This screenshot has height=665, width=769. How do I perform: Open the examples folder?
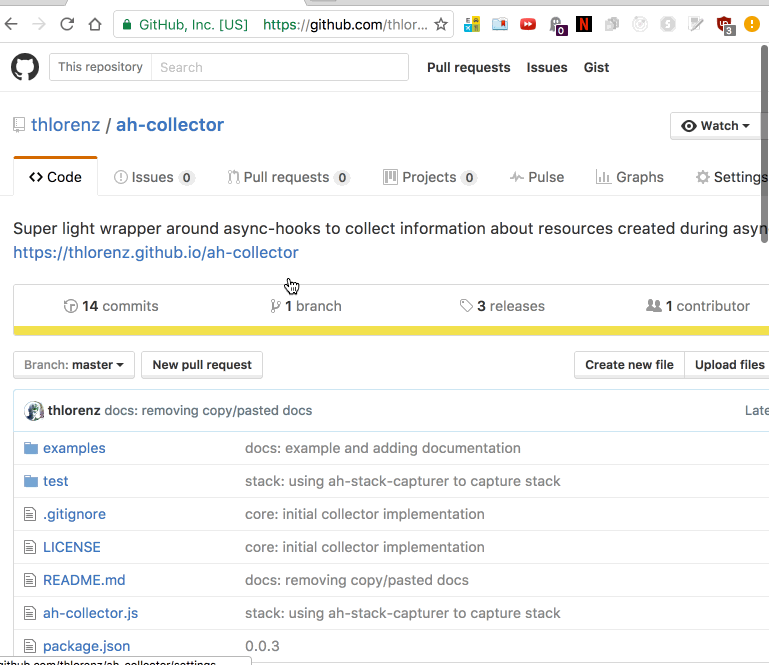pos(74,448)
